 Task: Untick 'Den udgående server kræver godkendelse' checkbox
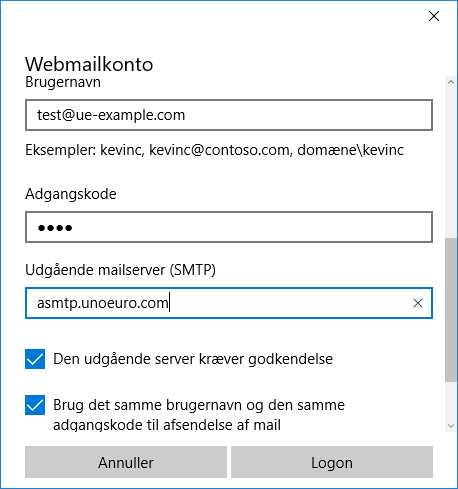[x=35, y=359]
